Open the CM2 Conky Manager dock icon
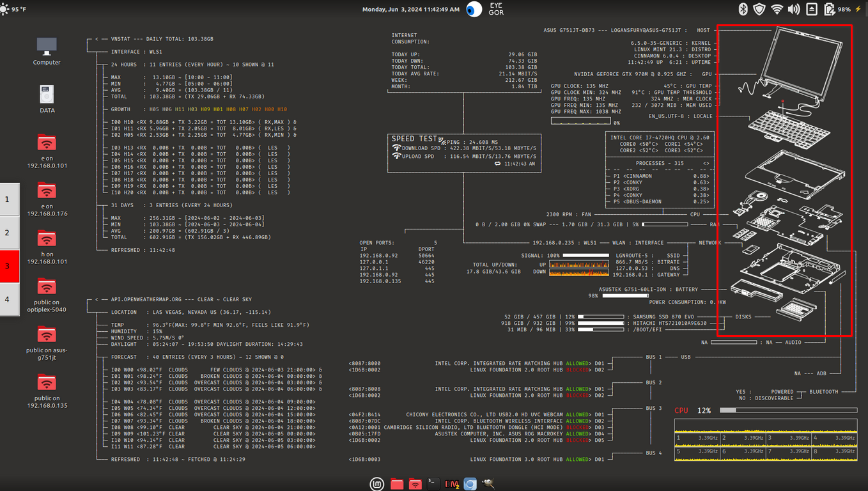The width and height of the screenshot is (868, 491). coord(453,484)
